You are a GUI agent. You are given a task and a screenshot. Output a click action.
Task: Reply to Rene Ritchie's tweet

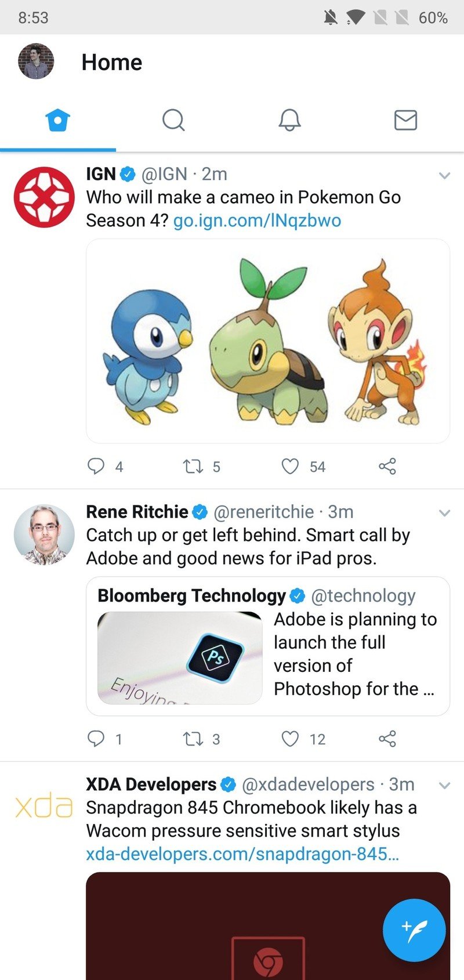pyautogui.click(x=96, y=738)
